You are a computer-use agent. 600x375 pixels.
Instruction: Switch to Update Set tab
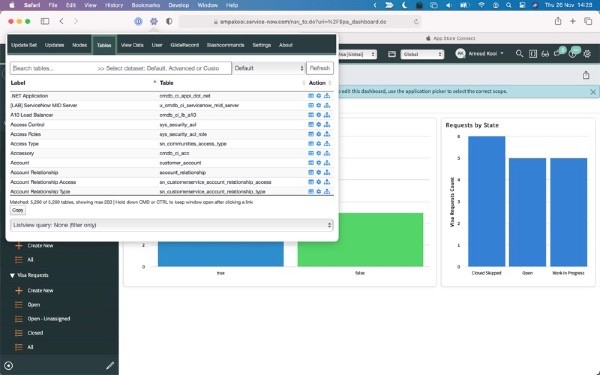click(x=24, y=45)
